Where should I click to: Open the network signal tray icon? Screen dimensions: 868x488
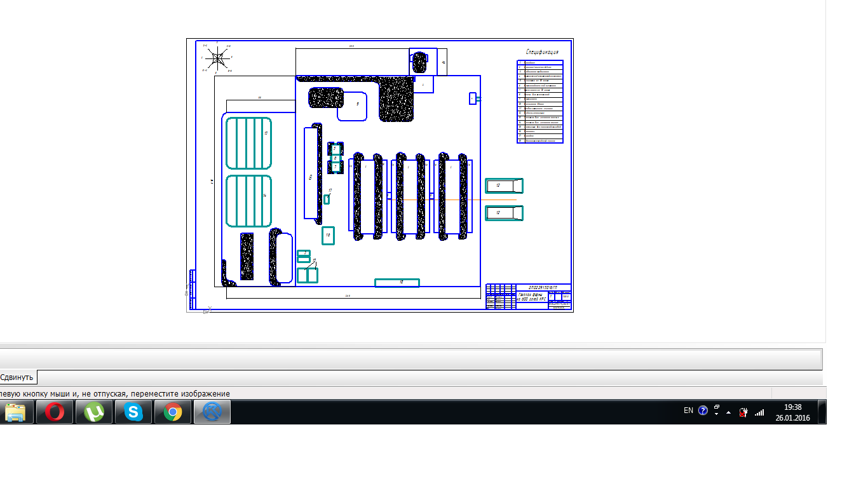click(759, 412)
